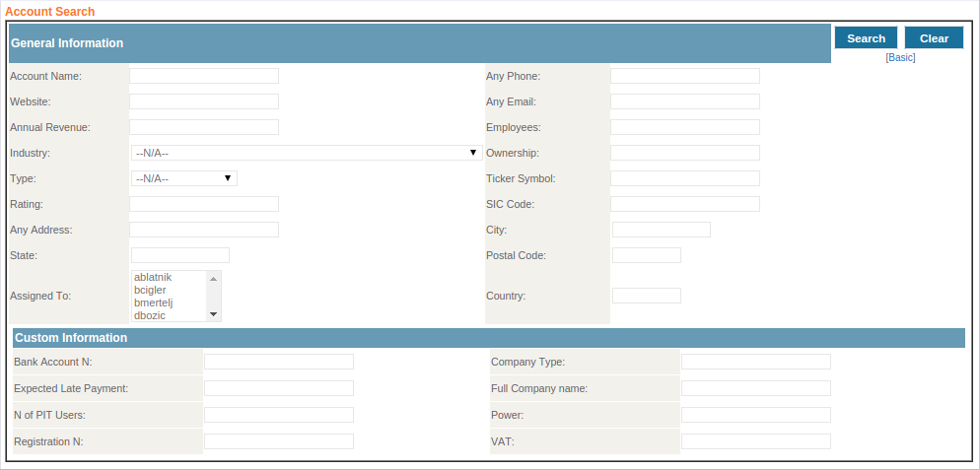Click the Ticker Symbol field
980x470 pixels.
(685, 178)
